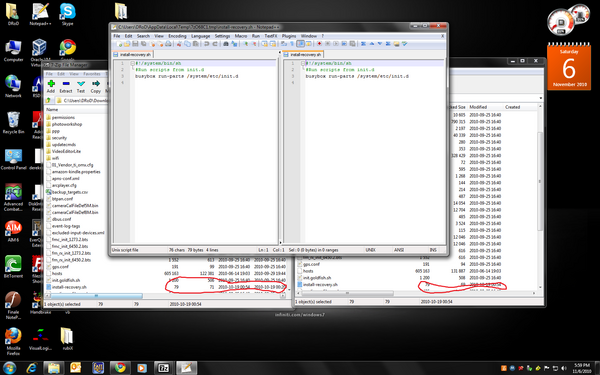Click the Find binoculars icon in Notepad++ toolbar

tap(226, 44)
